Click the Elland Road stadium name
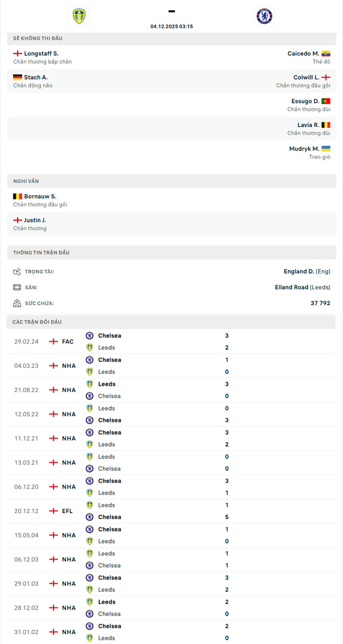Viewport: 343px width, 644px height. point(291,287)
